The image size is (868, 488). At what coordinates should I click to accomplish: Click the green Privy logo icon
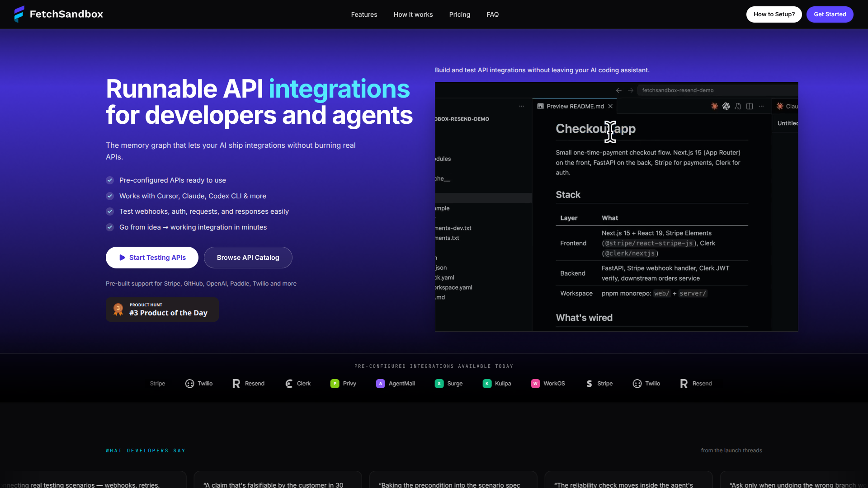(335, 384)
